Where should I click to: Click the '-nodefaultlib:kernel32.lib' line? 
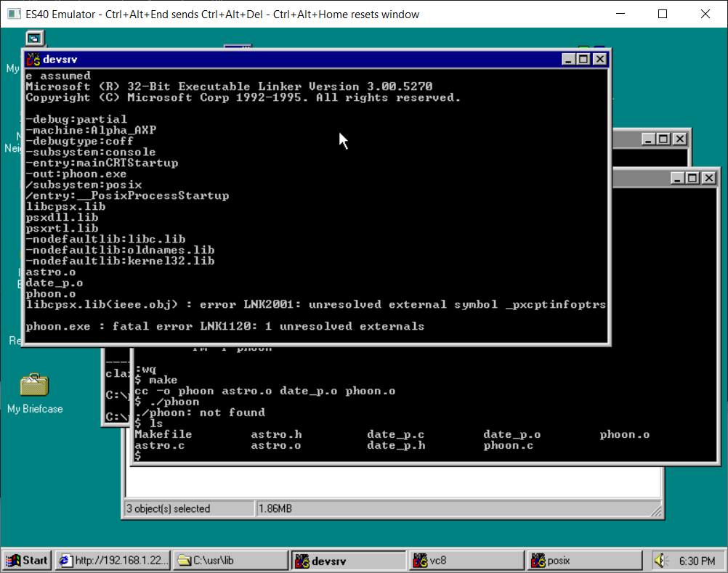[x=121, y=261]
